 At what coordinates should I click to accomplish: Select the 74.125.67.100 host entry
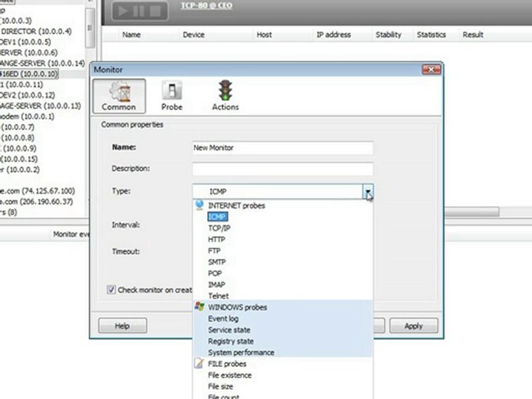click(37, 191)
